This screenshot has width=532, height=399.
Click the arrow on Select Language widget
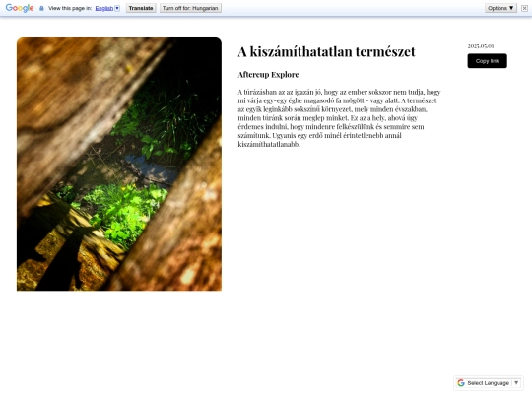[516, 383]
